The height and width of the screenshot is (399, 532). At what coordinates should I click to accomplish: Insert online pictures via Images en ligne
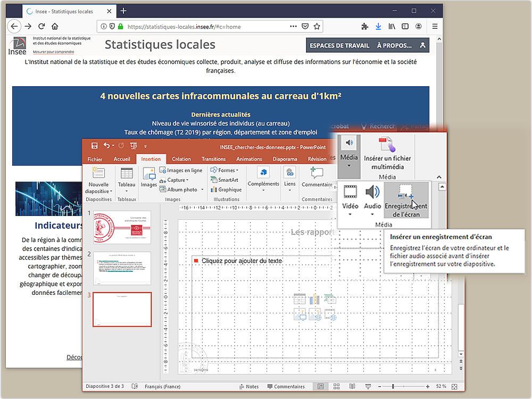181,170
